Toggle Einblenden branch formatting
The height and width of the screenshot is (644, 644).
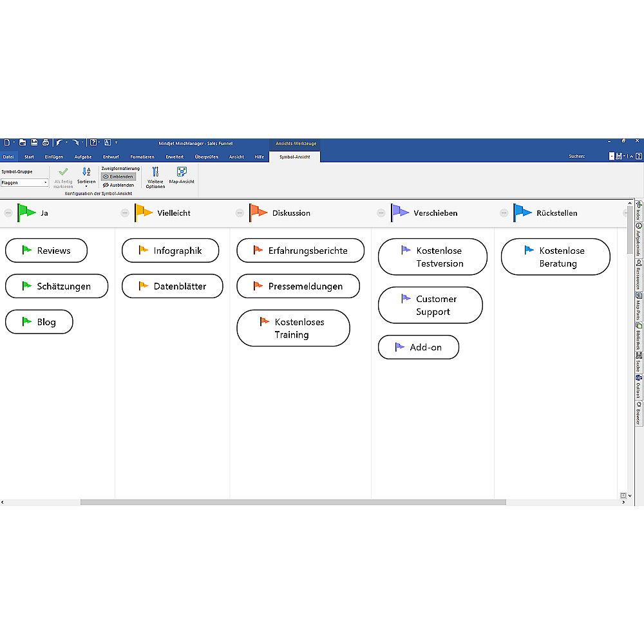click(x=118, y=176)
